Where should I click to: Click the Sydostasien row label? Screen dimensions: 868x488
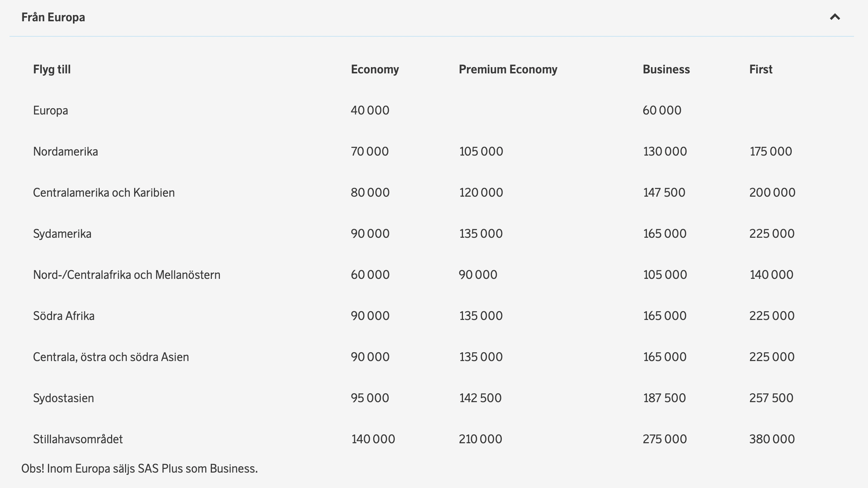(x=63, y=398)
